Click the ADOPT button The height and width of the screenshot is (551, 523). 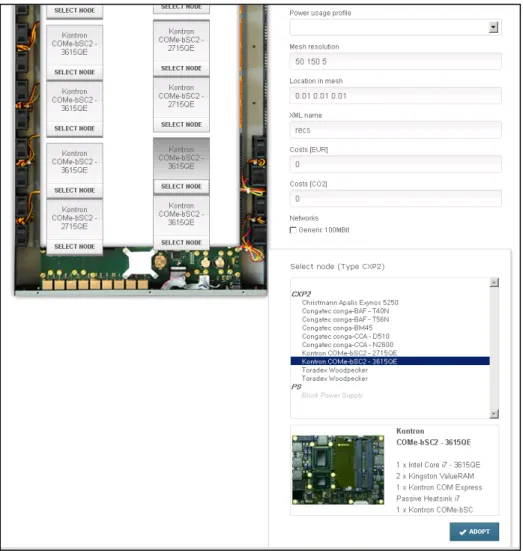point(474,532)
